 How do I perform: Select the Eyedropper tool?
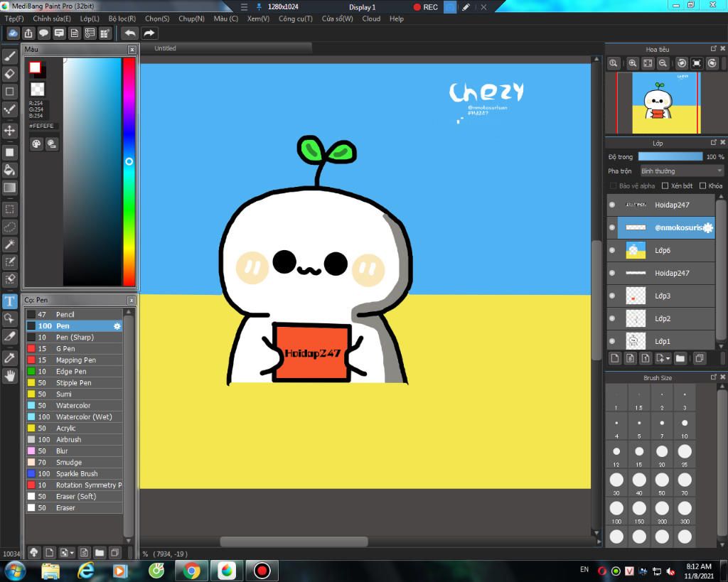10,358
